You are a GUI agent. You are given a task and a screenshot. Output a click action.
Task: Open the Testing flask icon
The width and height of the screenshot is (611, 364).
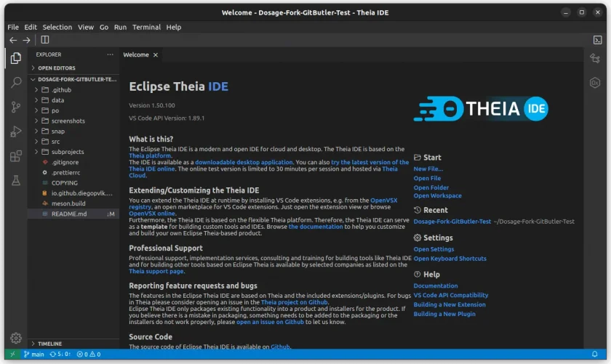coord(16,180)
